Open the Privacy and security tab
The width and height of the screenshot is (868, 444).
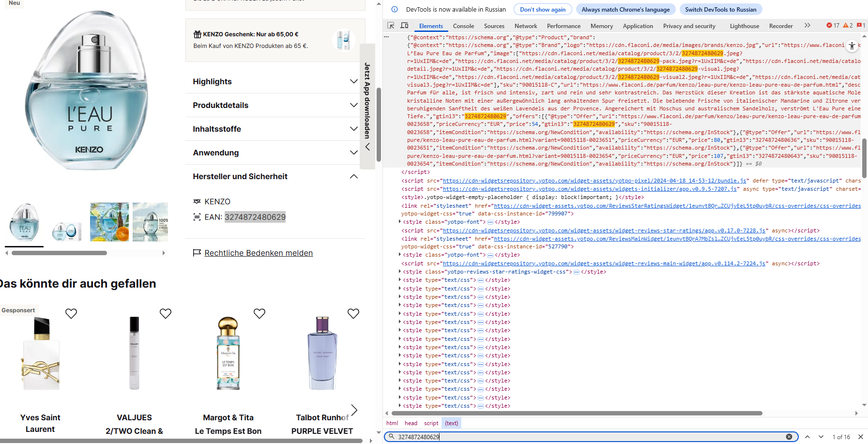coord(689,26)
